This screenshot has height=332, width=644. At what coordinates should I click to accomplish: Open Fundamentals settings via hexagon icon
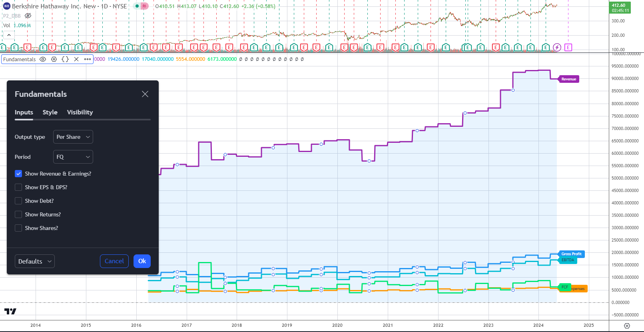pyautogui.click(x=54, y=59)
